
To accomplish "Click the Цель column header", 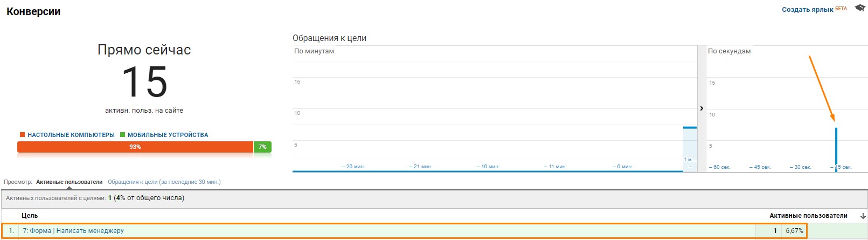I will [x=30, y=216].
